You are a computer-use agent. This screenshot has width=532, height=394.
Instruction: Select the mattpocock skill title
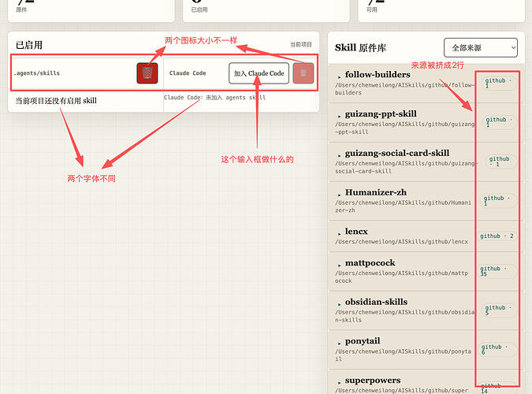point(370,263)
